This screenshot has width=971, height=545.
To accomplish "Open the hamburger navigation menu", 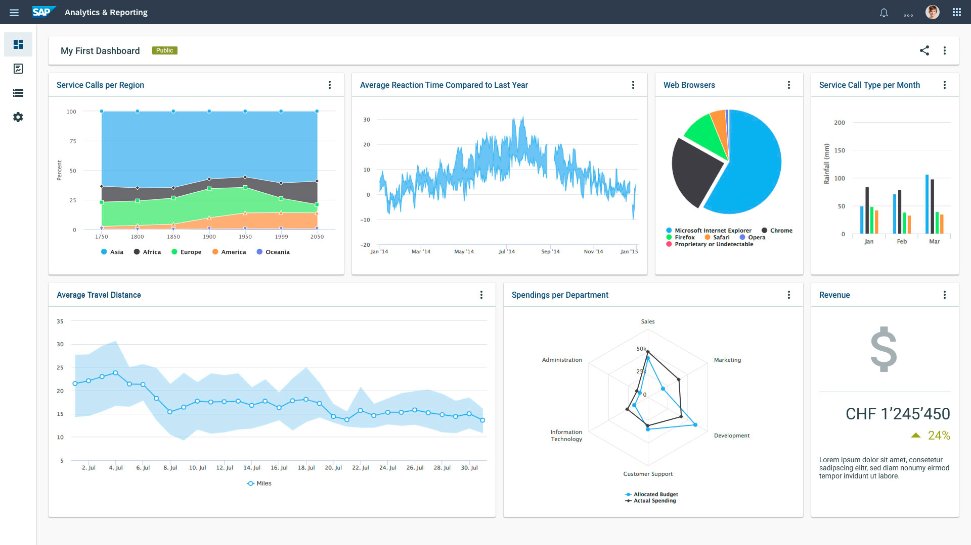I will (14, 12).
